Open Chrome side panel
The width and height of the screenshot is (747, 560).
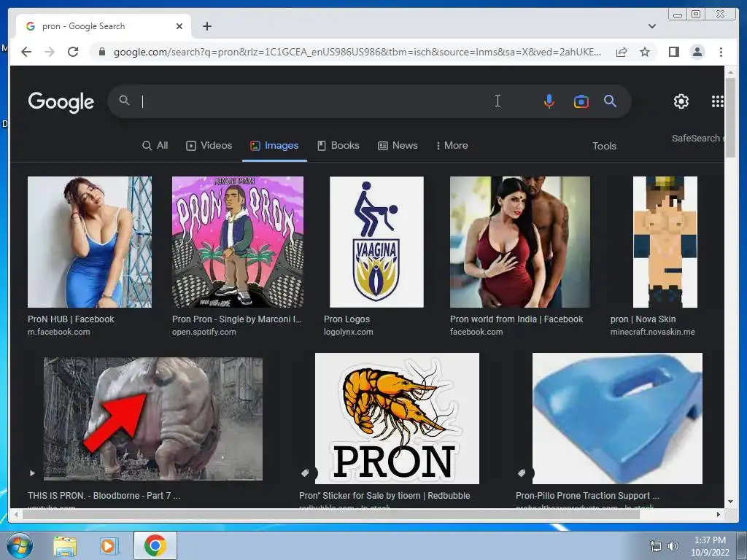[673, 52]
